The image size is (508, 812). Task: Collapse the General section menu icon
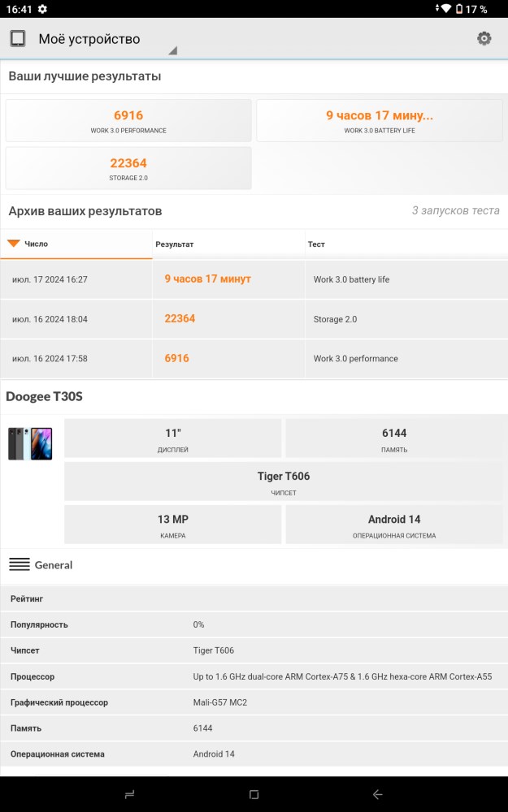pos(20,564)
